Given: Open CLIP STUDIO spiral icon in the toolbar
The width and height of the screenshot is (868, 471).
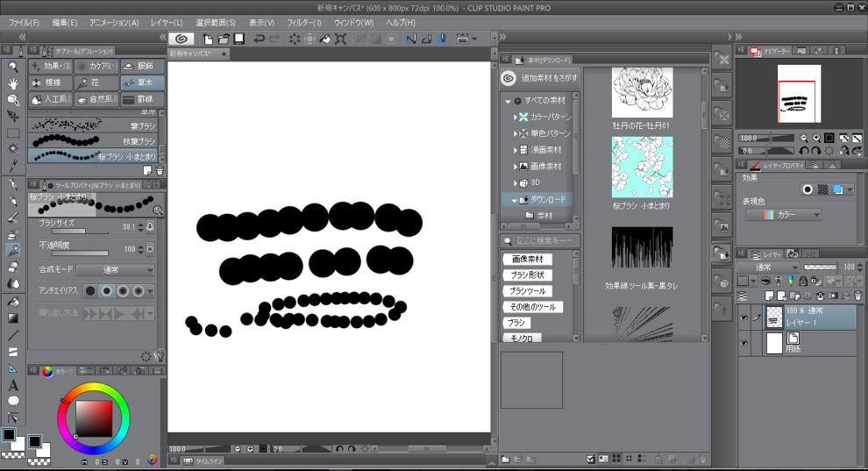Looking at the screenshot, I should point(181,39).
